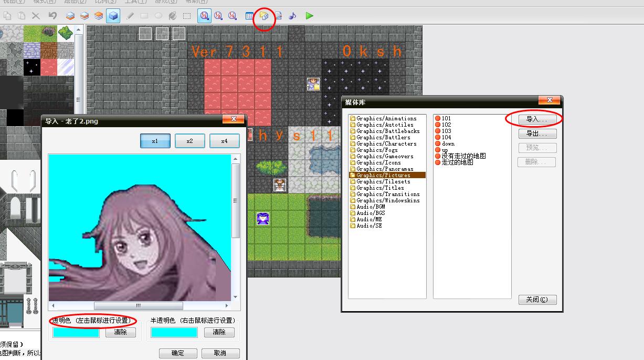Select the Graphics/Tilesets folder
Screen dimensions: 644x360
(387, 181)
